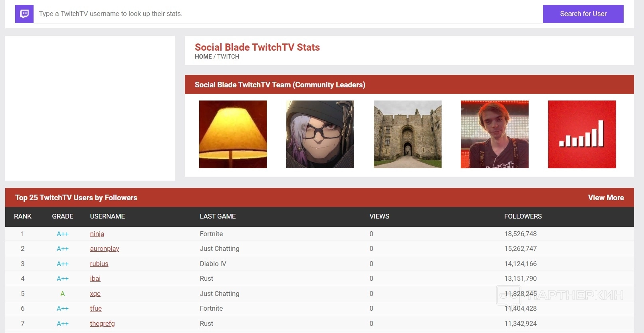Click the Social Blade TwitchTV Stats heading

click(x=257, y=47)
